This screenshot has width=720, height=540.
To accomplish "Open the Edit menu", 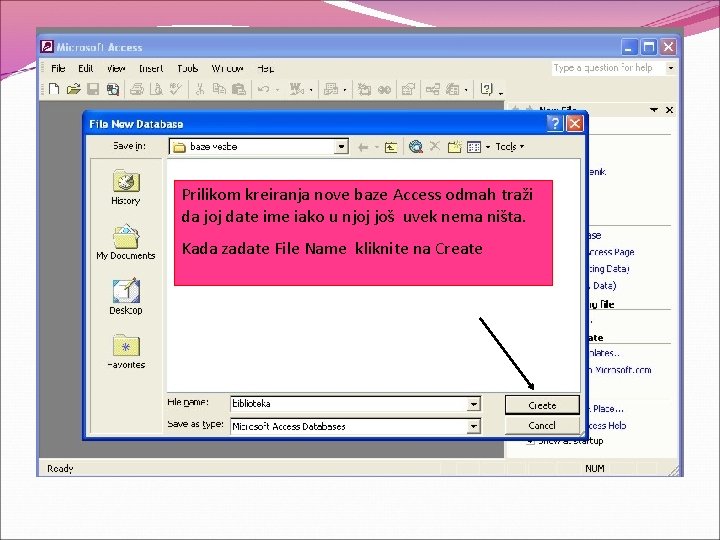I will click(x=85, y=68).
